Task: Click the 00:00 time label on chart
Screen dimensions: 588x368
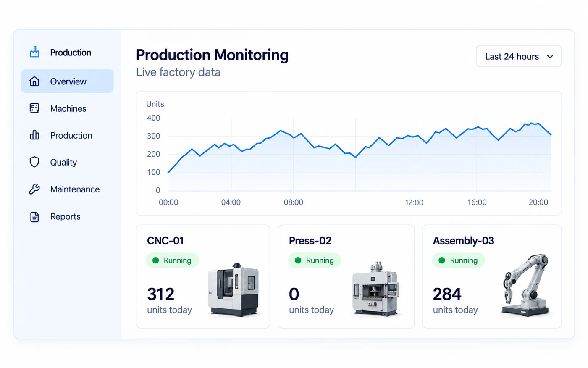Action: [x=168, y=202]
